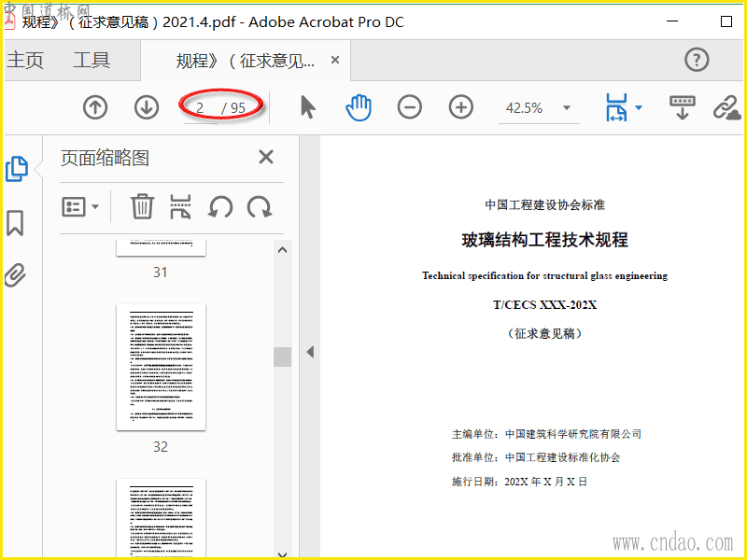
Task: Click the title 玻璃结构工程技术规程
Action: (544, 240)
